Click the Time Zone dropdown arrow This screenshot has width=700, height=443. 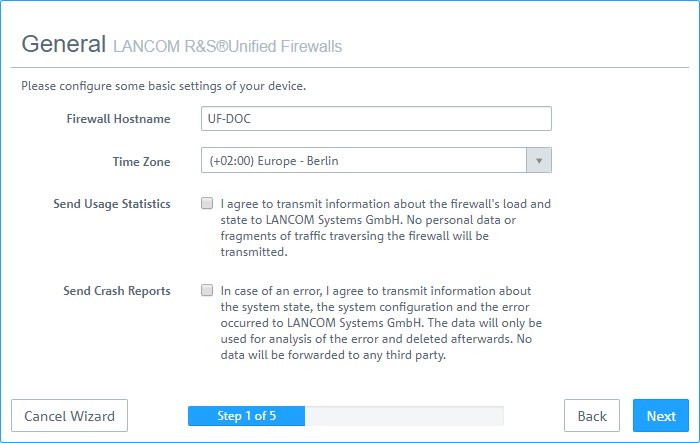pyautogui.click(x=539, y=161)
